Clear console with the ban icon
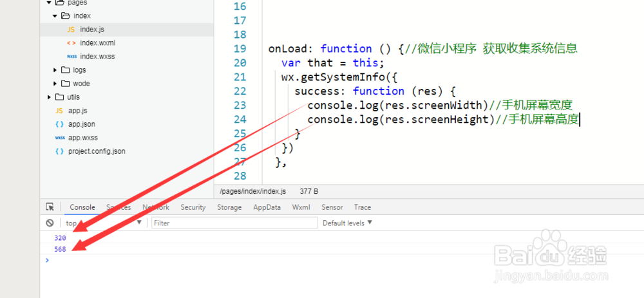 pos(50,223)
